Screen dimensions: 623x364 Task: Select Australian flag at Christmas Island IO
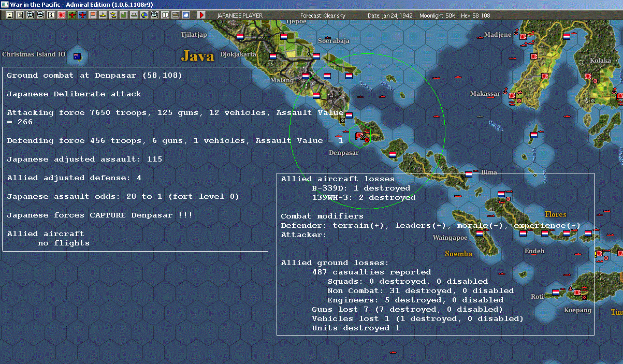[x=77, y=56]
